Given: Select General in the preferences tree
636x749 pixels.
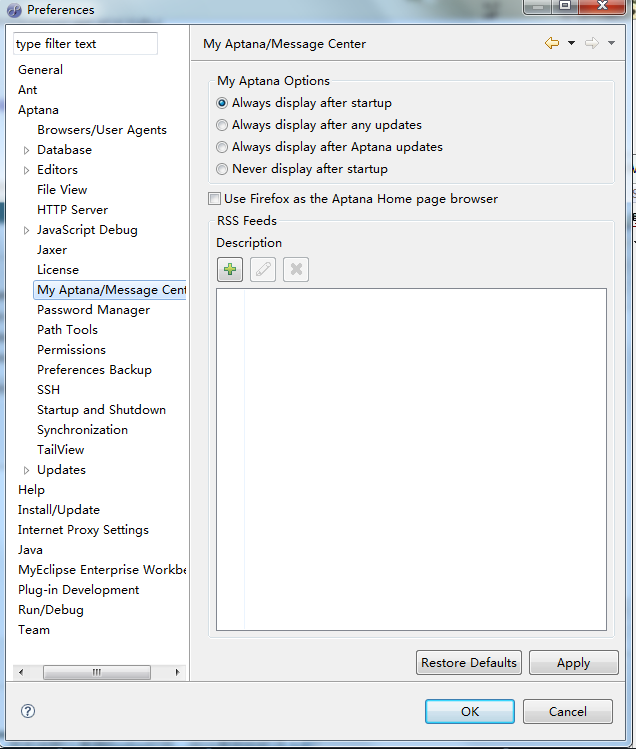Looking at the screenshot, I should (40, 70).
